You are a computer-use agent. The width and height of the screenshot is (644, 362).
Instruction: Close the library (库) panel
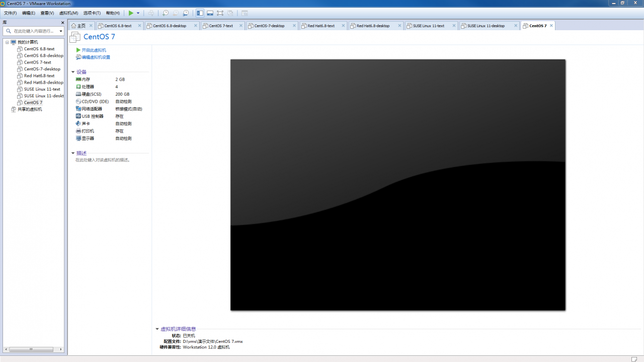coord(63,23)
